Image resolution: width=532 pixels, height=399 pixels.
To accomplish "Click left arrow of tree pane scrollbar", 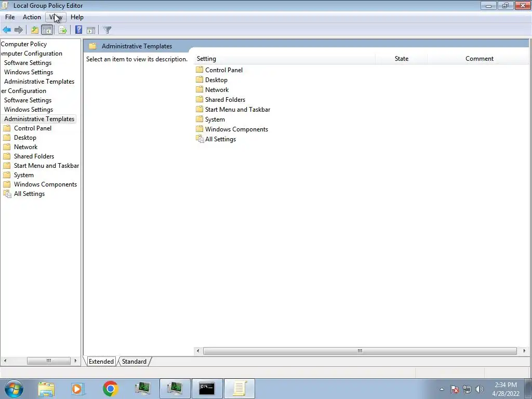I will (5, 361).
